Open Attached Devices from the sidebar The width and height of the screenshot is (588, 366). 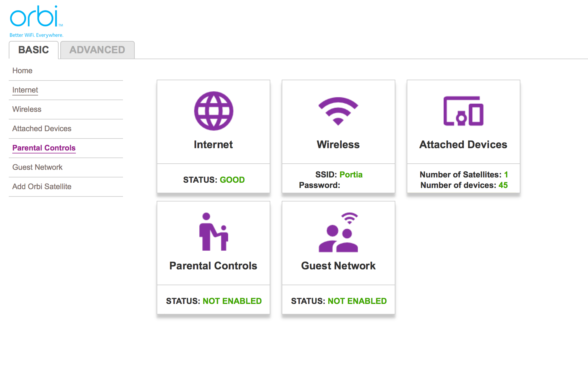(x=42, y=129)
